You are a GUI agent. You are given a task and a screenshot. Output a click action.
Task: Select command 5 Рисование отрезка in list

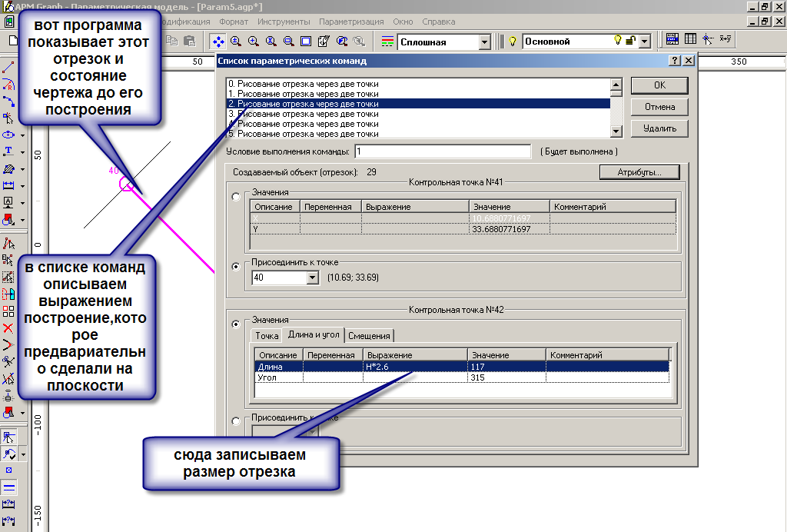pyautogui.click(x=419, y=134)
